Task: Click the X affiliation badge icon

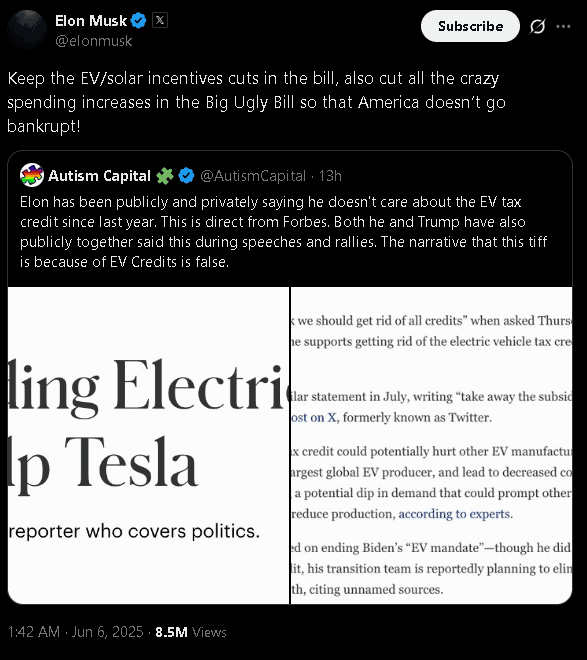Action: [x=160, y=20]
